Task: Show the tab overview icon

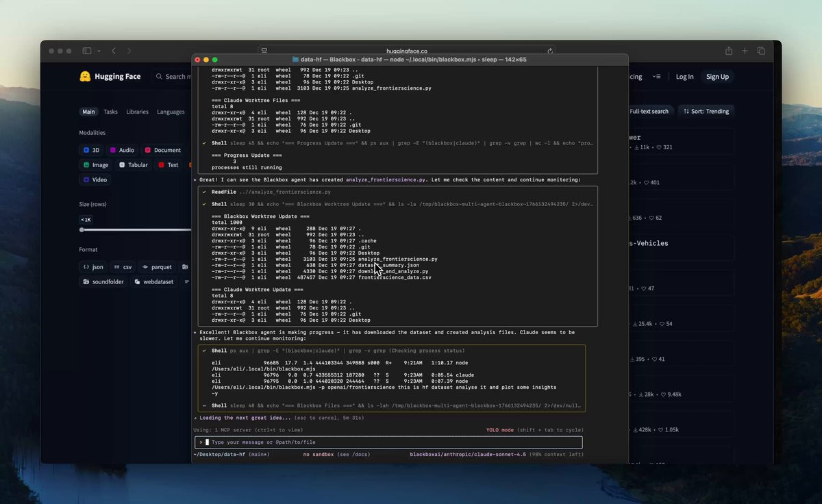Action: 761,51
